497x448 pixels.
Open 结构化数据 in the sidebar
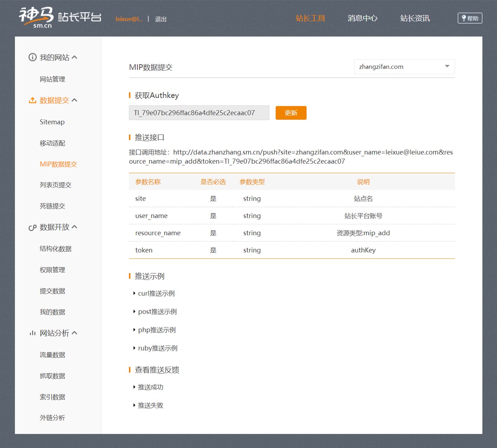coord(55,249)
